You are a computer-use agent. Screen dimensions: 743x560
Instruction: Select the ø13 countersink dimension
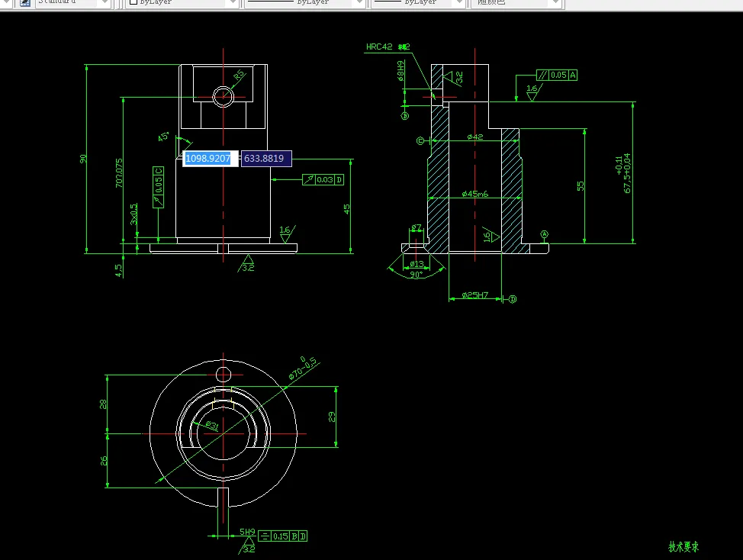coord(417,264)
